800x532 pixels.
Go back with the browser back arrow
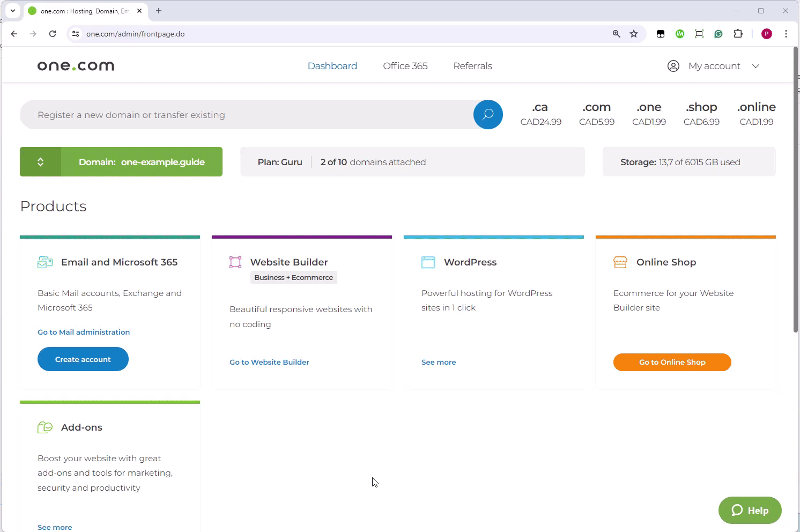pos(14,34)
